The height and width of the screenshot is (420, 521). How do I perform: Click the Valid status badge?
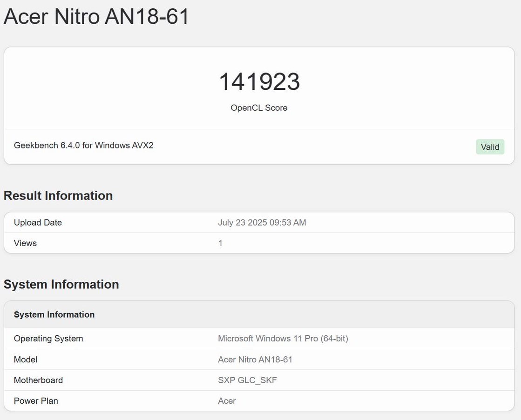[490, 147]
